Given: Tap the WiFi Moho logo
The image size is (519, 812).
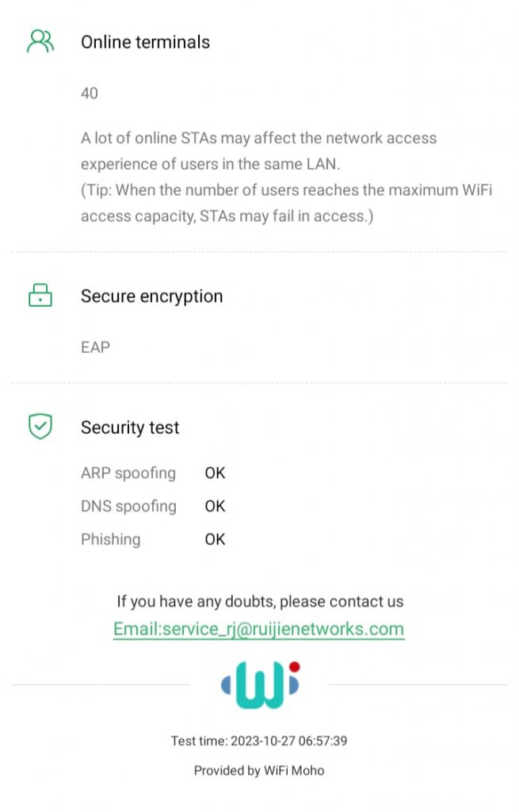Looking at the screenshot, I should pos(260,684).
